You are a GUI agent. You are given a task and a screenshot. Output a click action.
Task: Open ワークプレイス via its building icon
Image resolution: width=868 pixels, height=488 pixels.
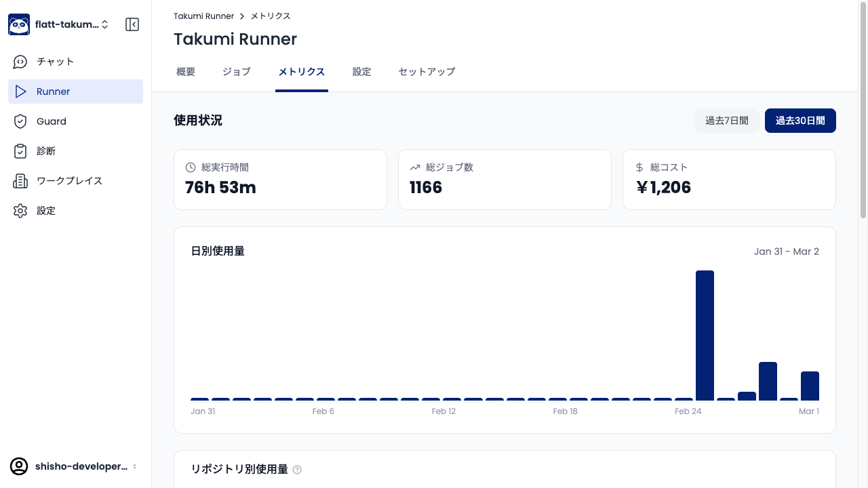coord(20,181)
